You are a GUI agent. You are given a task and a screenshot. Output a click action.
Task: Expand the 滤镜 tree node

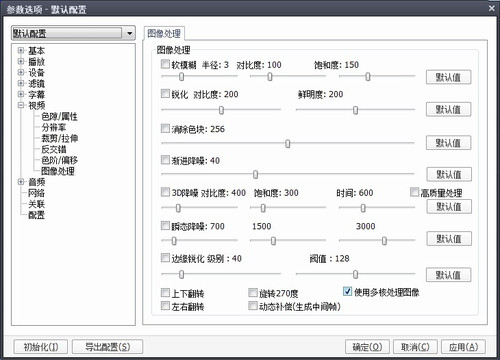[21, 83]
